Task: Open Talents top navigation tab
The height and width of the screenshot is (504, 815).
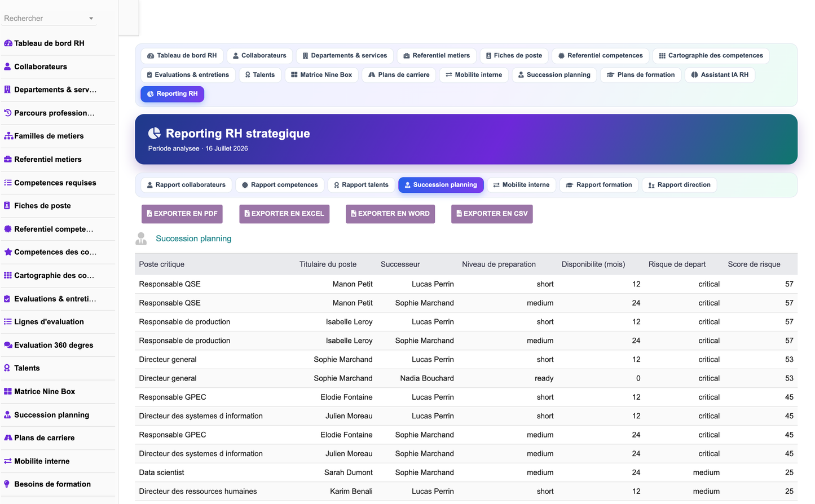Action: [x=260, y=75]
